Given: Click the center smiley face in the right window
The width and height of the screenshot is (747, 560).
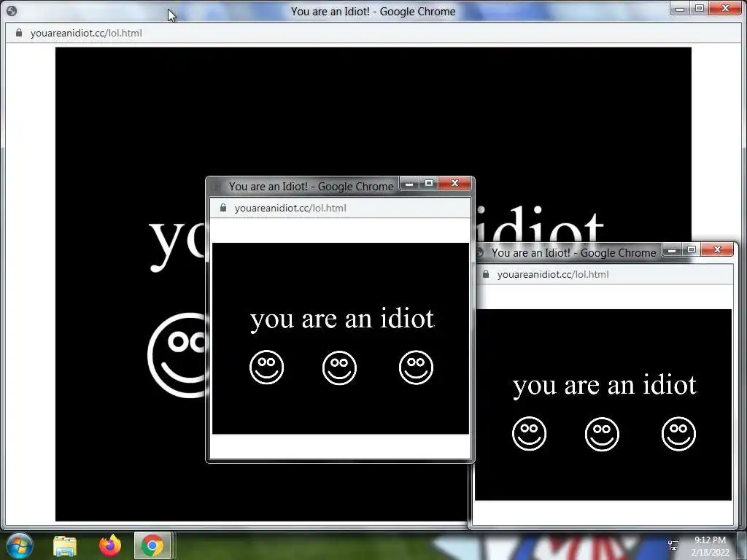Looking at the screenshot, I should pyautogui.click(x=602, y=434).
